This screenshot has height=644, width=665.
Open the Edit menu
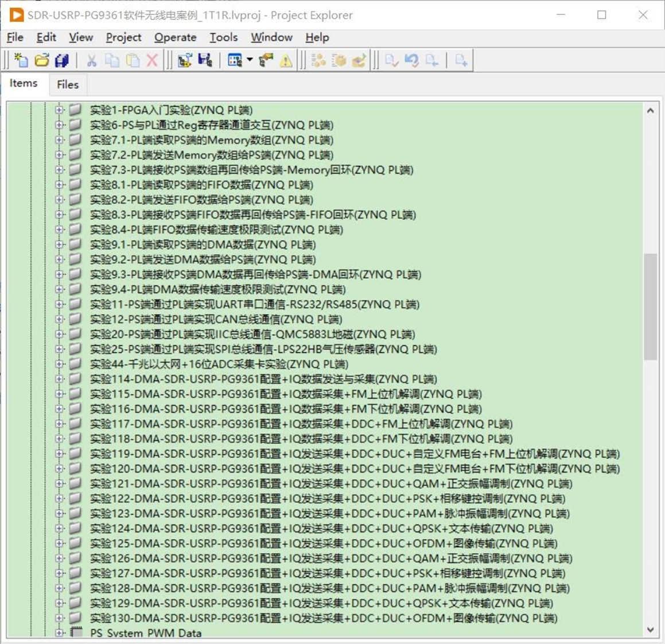point(46,38)
